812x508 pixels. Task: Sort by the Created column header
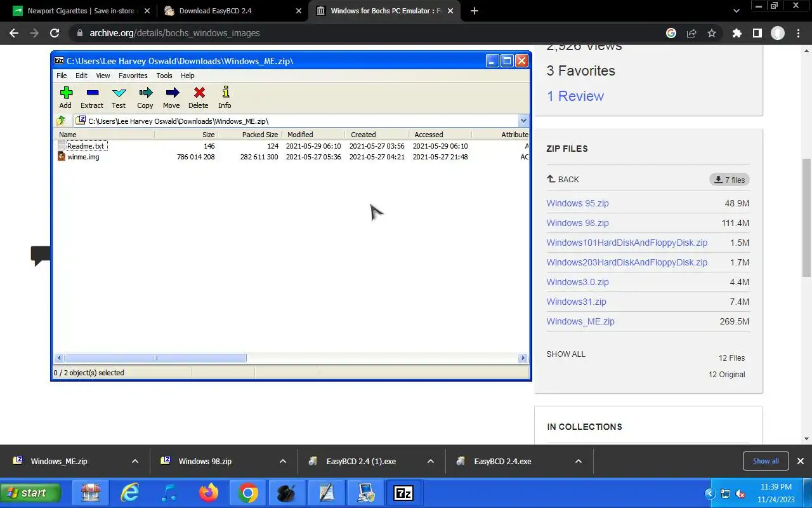click(x=377, y=135)
